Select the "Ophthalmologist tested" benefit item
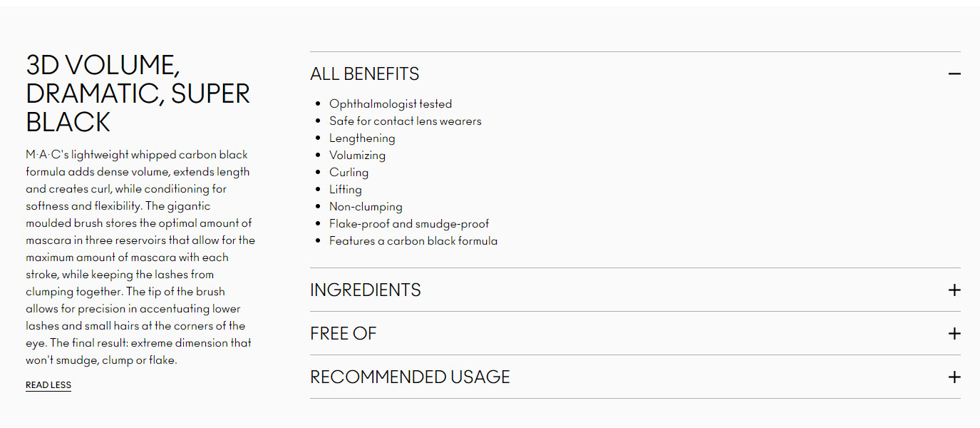This screenshot has height=428, width=980. point(391,104)
